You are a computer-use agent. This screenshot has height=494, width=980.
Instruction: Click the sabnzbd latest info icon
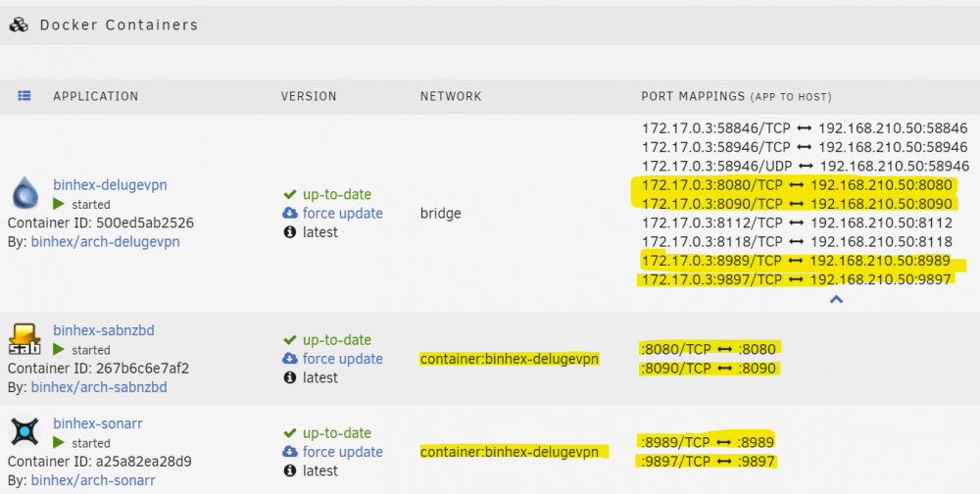point(289,377)
